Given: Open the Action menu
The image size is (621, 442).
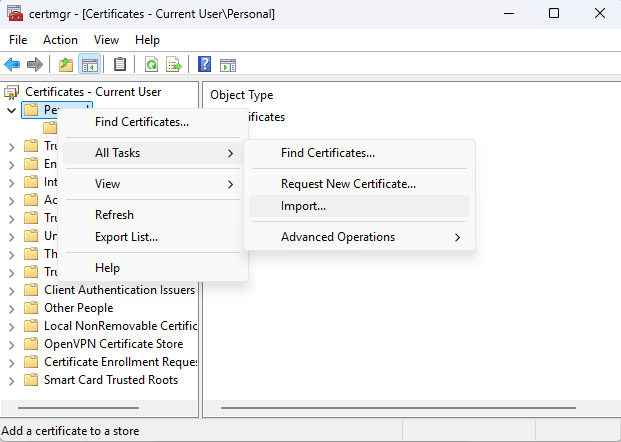Looking at the screenshot, I should pyautogui.click(x=60, y=40).
